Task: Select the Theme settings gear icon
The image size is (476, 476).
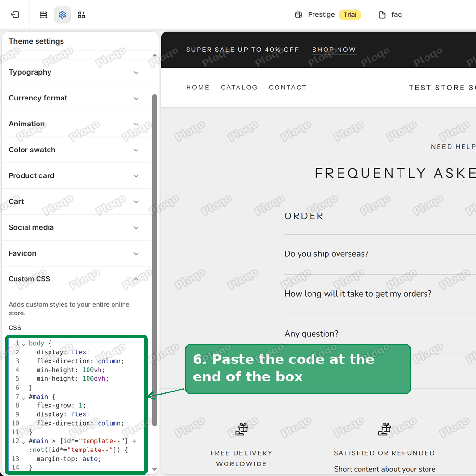Action: point(62,14)
